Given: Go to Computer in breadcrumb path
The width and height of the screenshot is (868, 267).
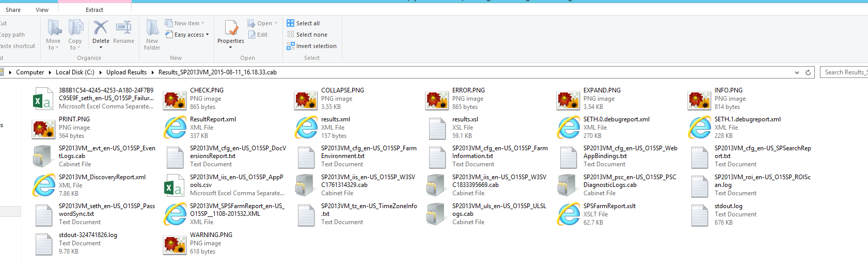Looking at the screenshot, I should [x=30, y=72].
